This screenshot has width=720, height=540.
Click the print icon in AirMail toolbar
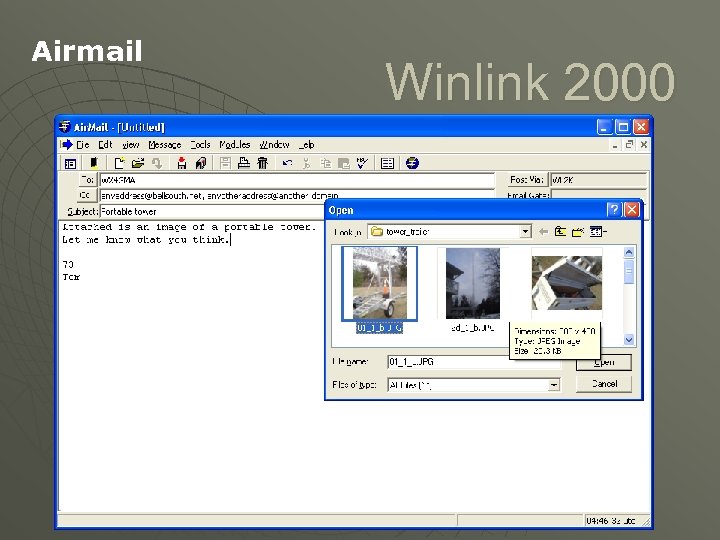244,163
